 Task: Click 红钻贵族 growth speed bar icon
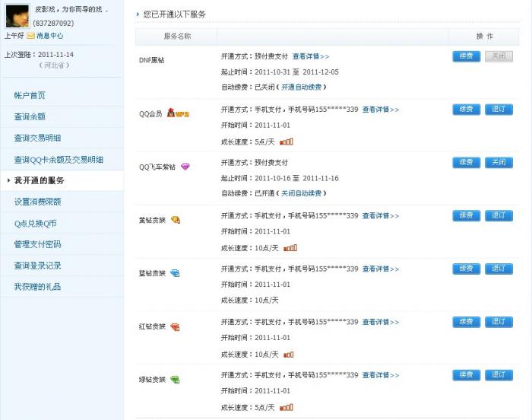click(288, 355)
